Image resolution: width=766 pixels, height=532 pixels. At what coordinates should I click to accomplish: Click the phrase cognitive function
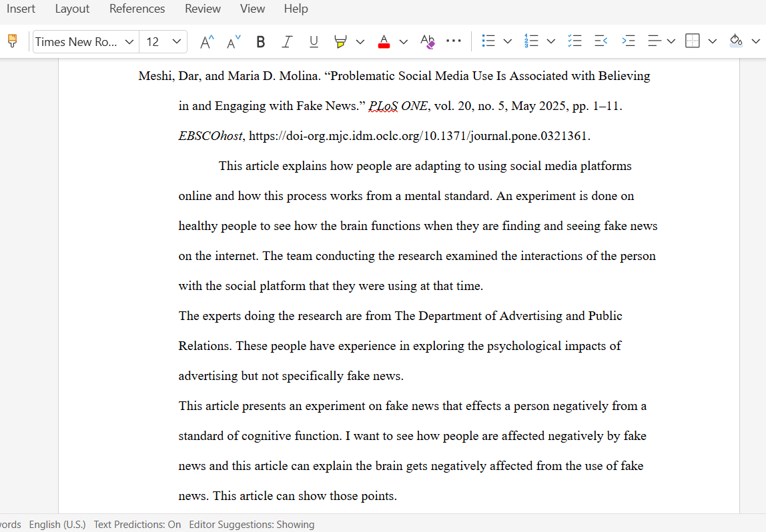pyautogui.click(x=291, y=436)
